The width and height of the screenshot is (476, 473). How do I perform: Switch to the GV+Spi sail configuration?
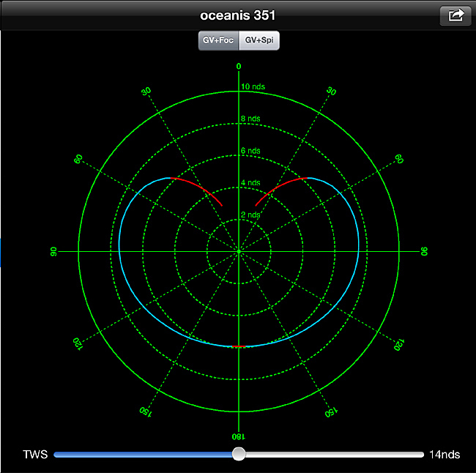tap(259, 40)
